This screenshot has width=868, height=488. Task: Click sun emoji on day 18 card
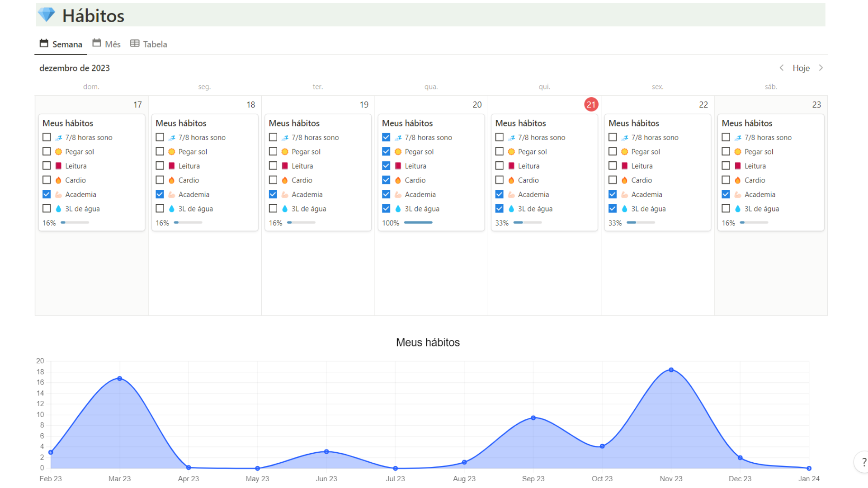click(172, 152)
